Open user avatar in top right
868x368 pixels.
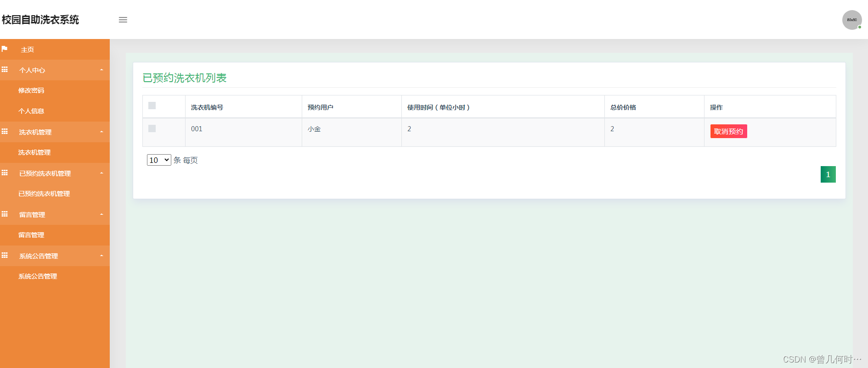pyautogui.click(x=852, y=20)
